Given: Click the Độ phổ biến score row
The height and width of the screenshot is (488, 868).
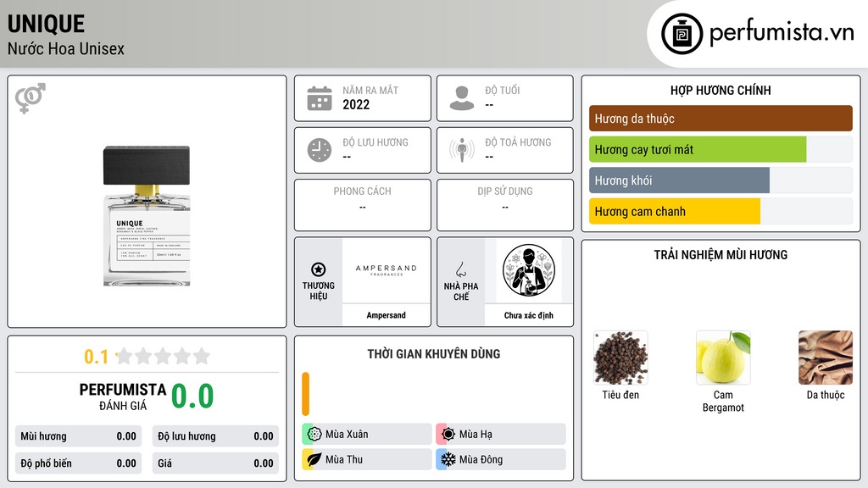Looking at the screenshot, I should click(78, 463).
